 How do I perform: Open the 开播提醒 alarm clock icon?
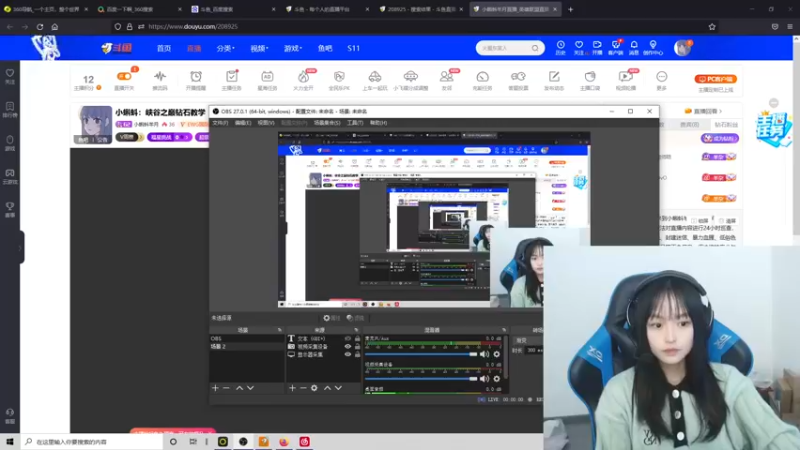coord(196,77)
